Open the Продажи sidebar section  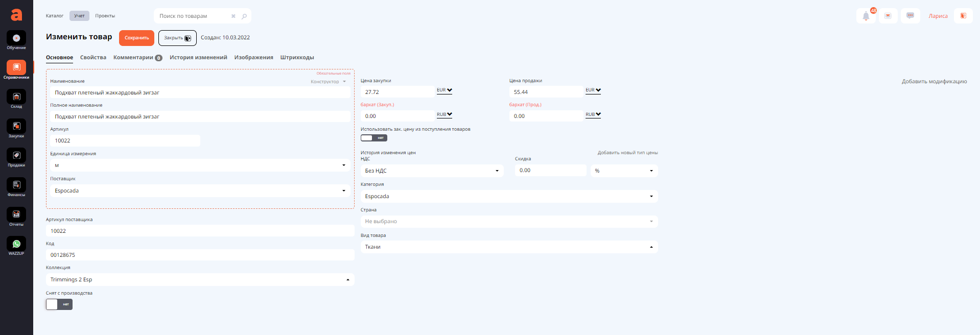(x=16, y=156)
